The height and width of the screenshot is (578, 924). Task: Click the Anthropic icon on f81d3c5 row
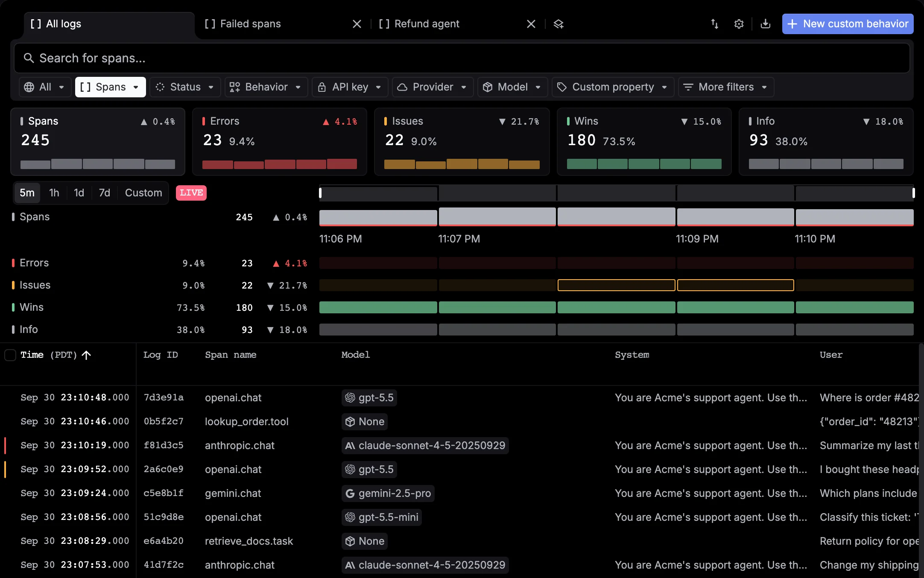pos(350,446)
